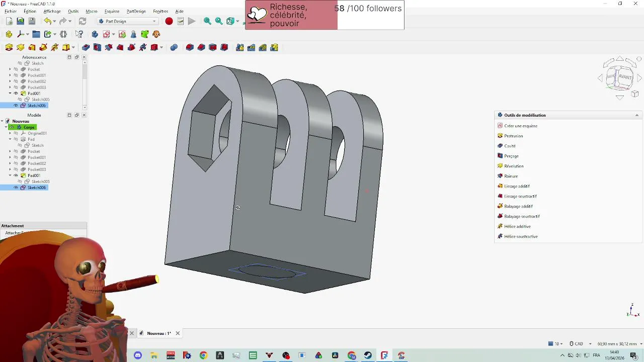The height and width of the screenshot is (362, 644).
Task: Click the Pad (yellow protrusion) tool icon
Action: (x=9, y=47)
